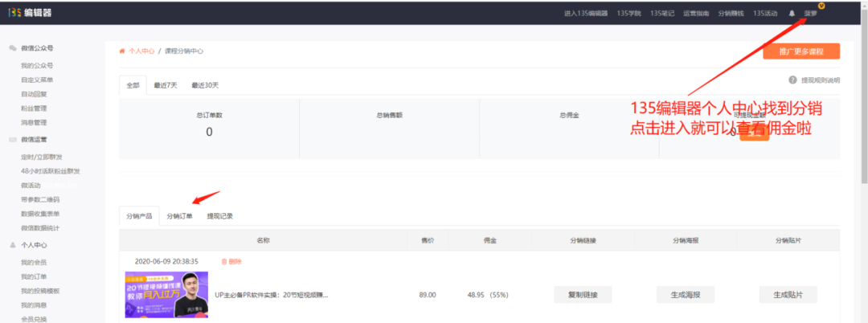Open notifications via the bell icon

tap(792, 13)
